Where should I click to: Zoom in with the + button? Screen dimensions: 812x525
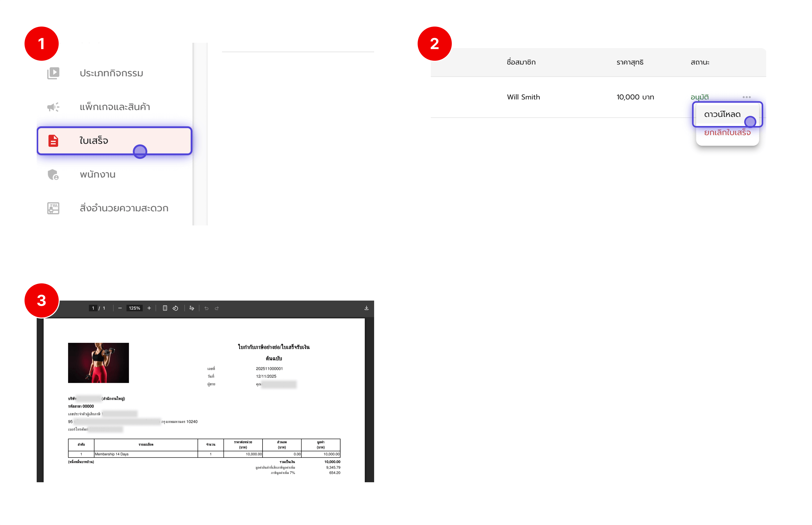pos(149,308)
